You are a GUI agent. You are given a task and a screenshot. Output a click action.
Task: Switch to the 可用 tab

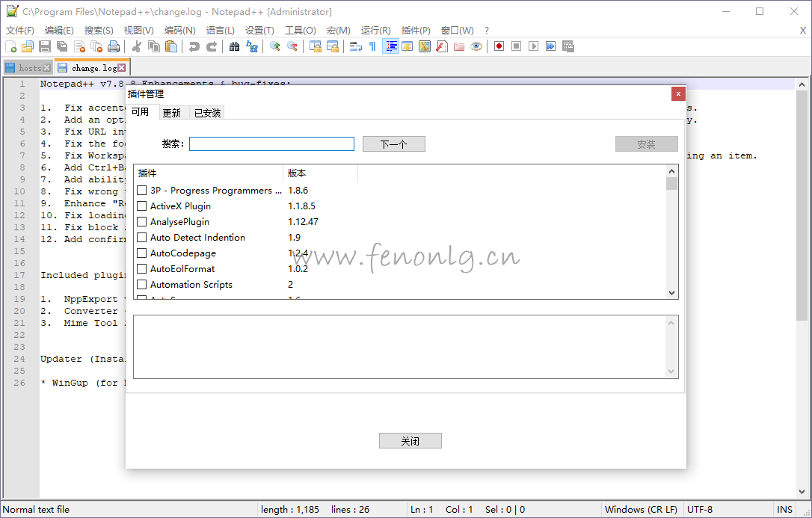141,112
